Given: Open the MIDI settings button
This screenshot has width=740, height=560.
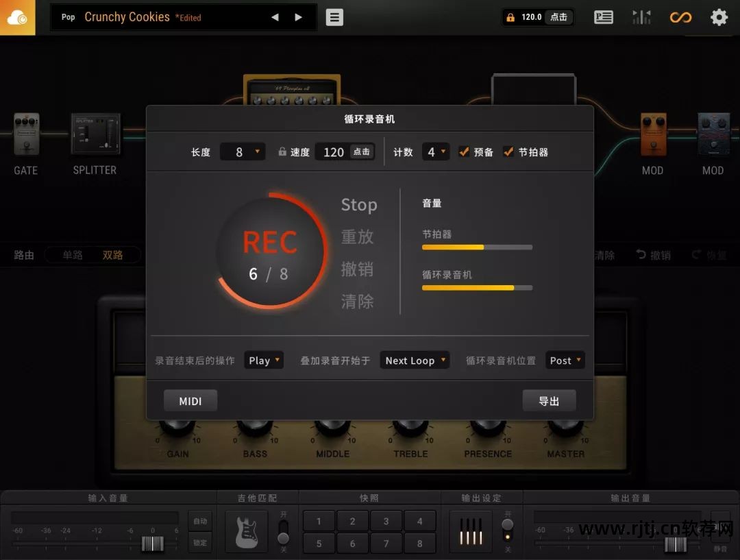Looking at the screenshot, I should [190, 400].
